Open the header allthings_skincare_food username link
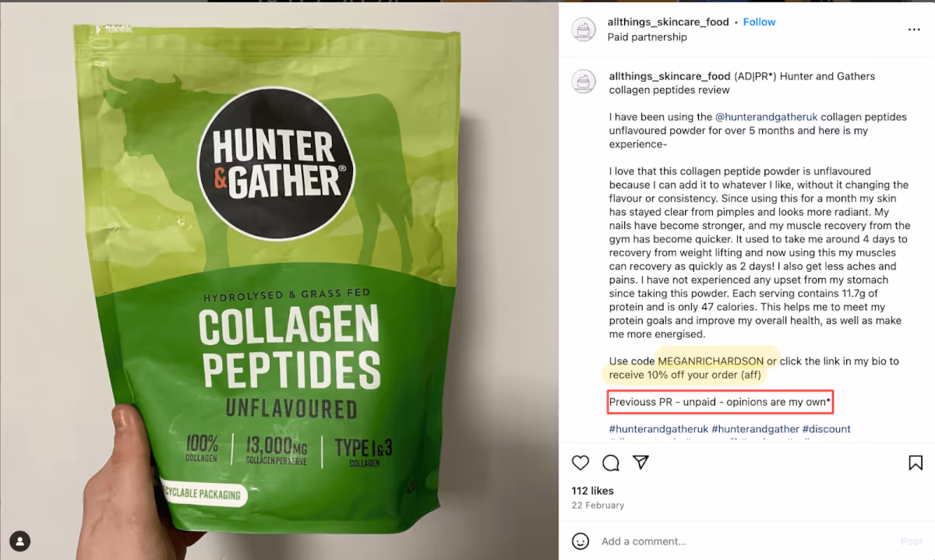The width and height of the screenshot is (935, 560). coord(668,22)
